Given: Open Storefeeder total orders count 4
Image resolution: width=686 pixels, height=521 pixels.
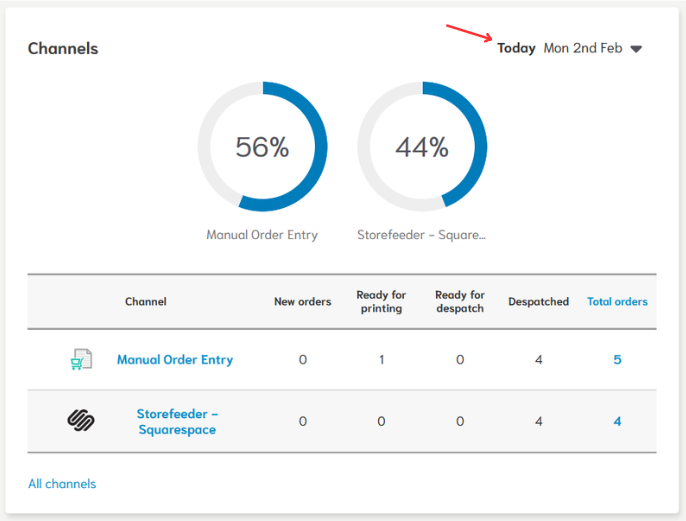Looking at the screenshot, I should coord(617,421).
